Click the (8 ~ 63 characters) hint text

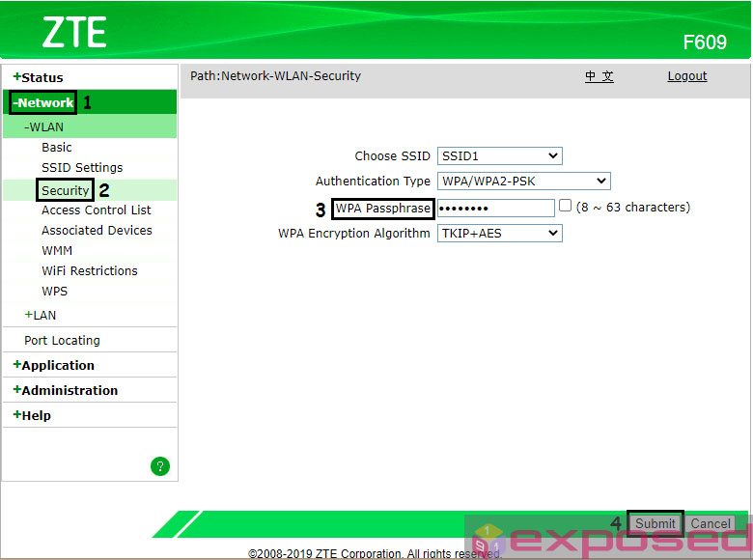coord(633,207)
